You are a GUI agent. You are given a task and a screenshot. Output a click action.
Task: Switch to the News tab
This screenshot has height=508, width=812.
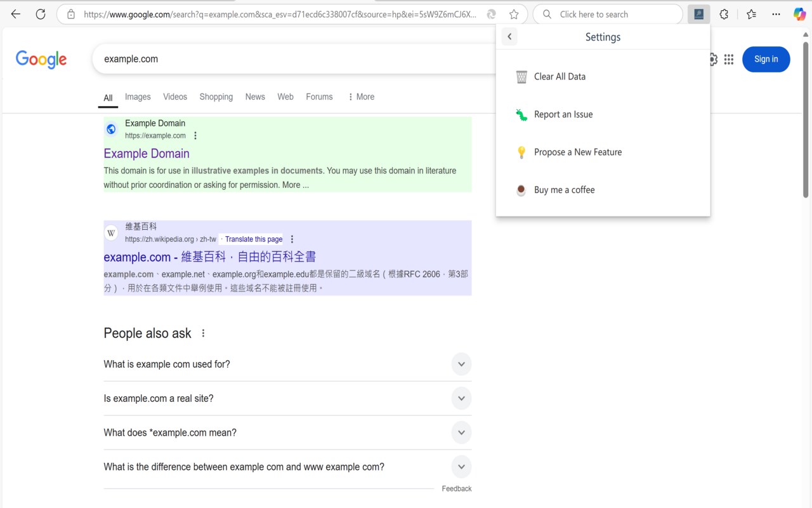(255, 97)
